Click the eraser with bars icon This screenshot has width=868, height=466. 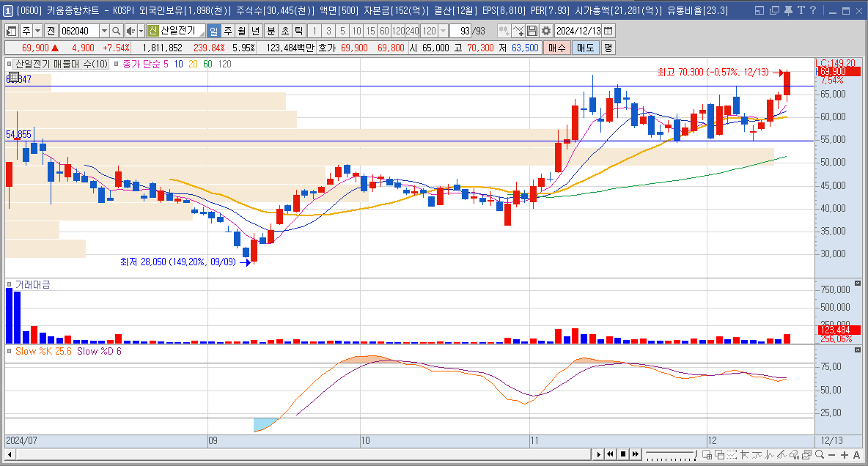(x=795, y=455)
